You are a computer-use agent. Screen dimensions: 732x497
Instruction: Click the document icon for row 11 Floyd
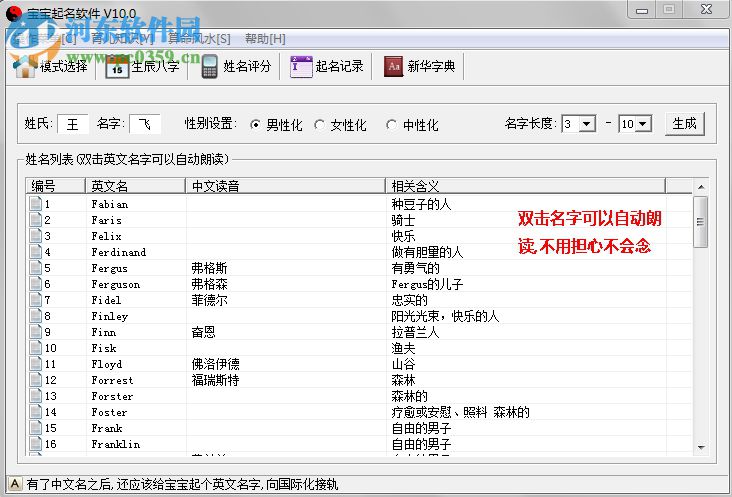coord(35,364)
